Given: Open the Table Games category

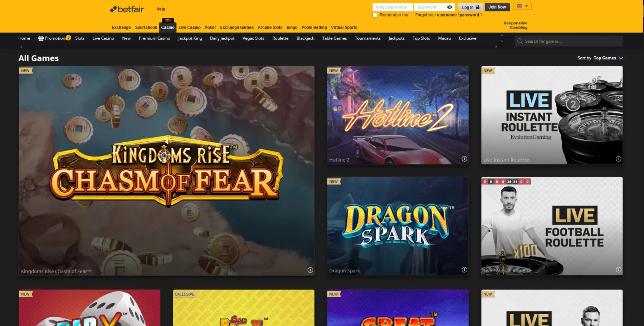Looking at the screenshot, I should coord(335,38).
